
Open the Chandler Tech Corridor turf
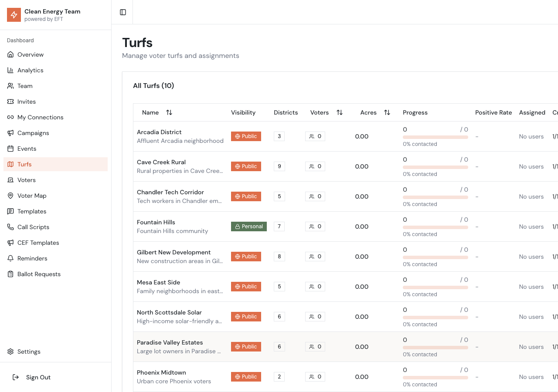[x=170, y=192]
